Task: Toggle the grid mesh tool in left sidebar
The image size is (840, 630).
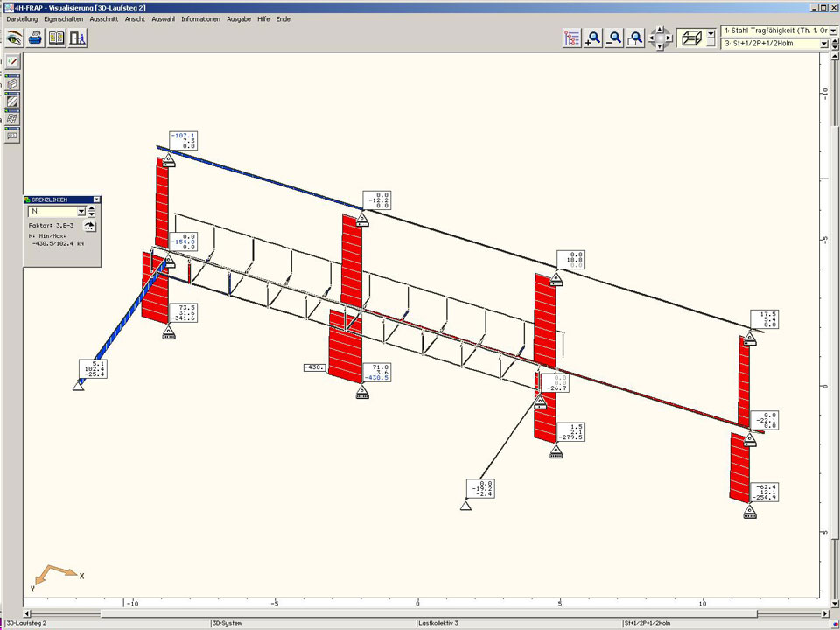Action: 13,118
